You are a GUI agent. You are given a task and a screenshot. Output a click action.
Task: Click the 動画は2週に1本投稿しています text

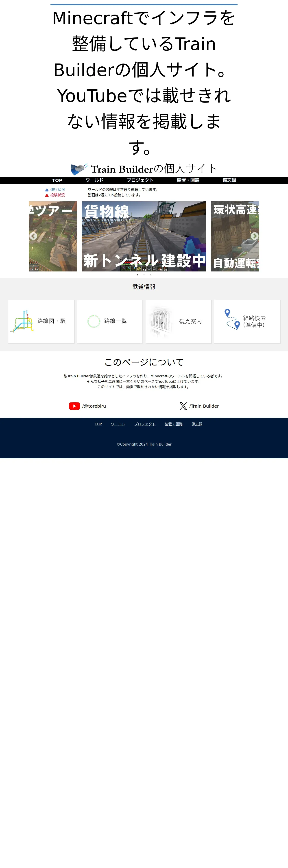pos(115,195)
